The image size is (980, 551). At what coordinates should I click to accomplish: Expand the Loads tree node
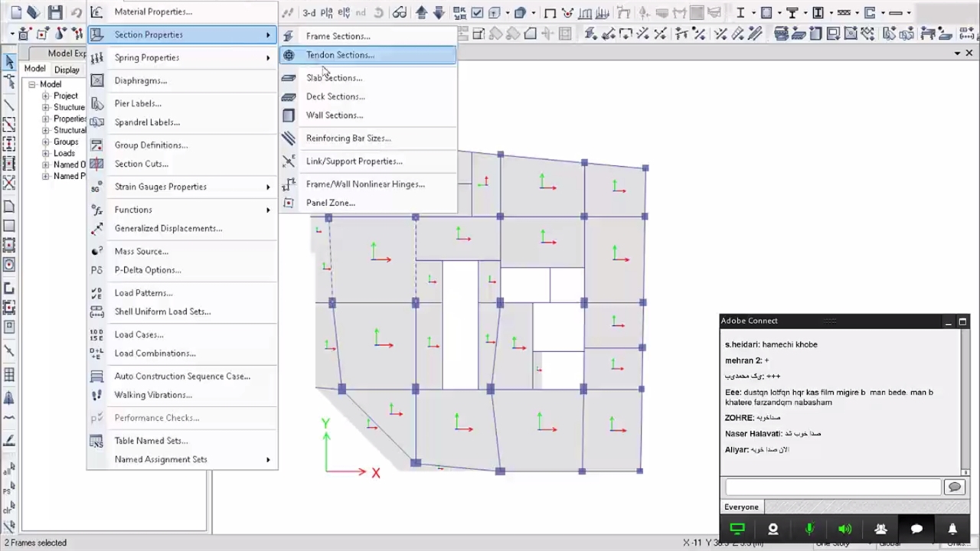point(46,153)
